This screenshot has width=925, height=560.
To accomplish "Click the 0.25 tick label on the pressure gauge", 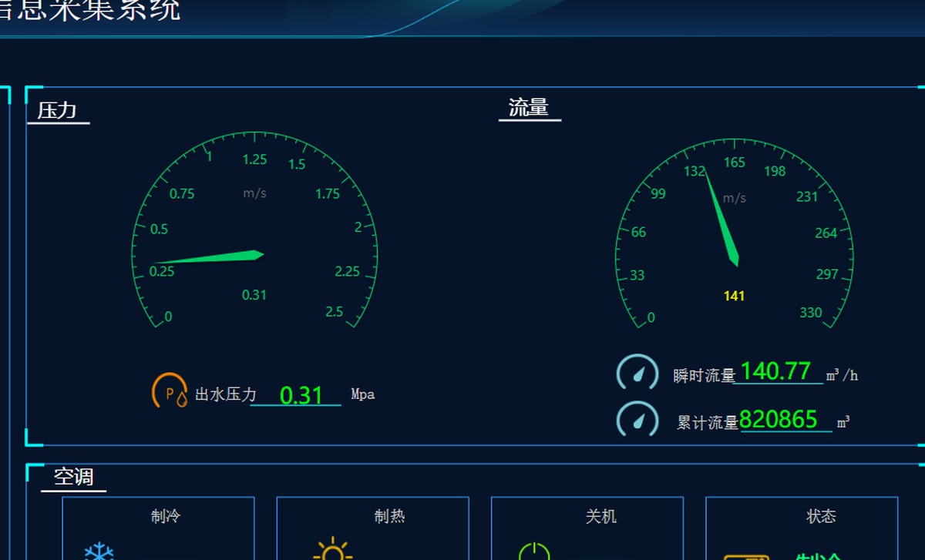I will (x=162, y=271).
